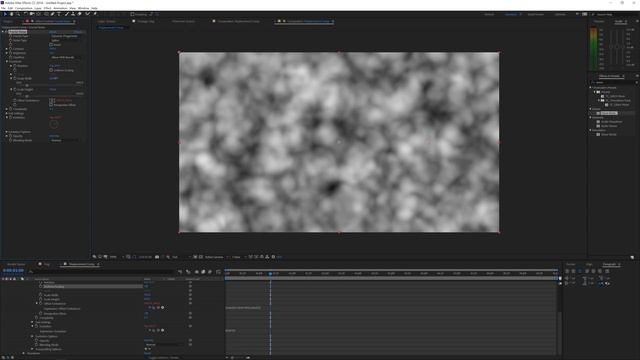Toggle viewer transparency grid button
640x360 pixels.
point(200,257)
